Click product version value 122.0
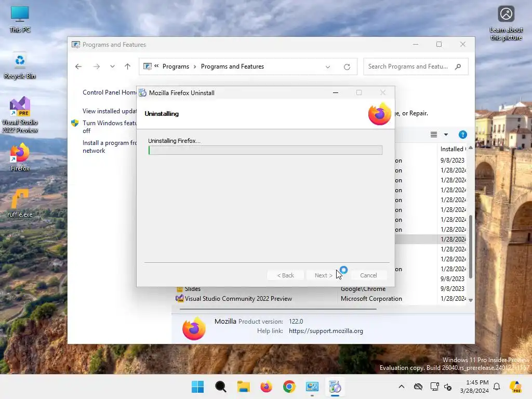 (x=296, y=321)
